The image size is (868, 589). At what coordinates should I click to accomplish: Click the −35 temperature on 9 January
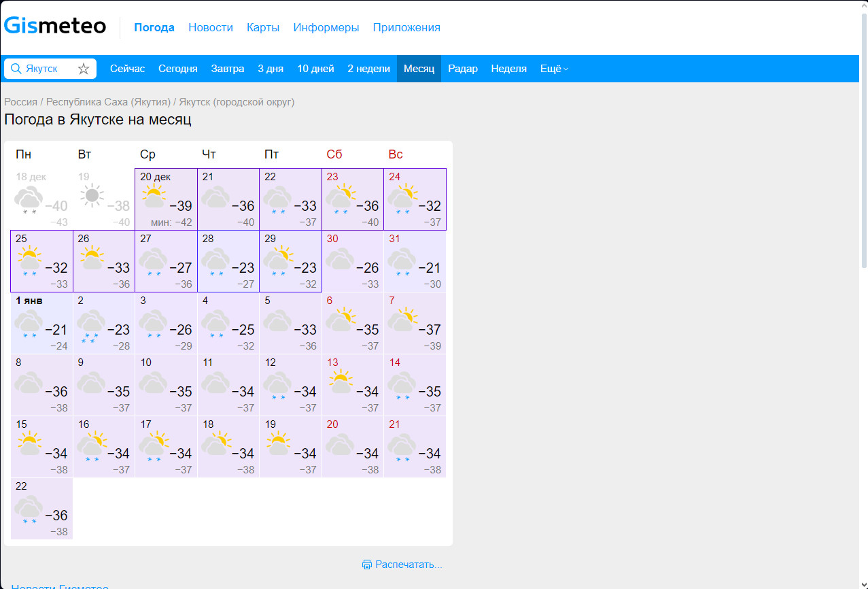pyautogui.click(x=118, y=392)
